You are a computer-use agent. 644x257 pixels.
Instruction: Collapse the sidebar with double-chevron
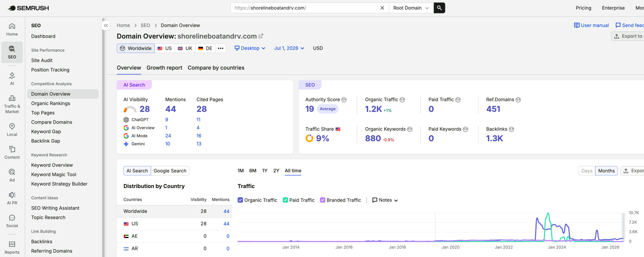point(106,25)
